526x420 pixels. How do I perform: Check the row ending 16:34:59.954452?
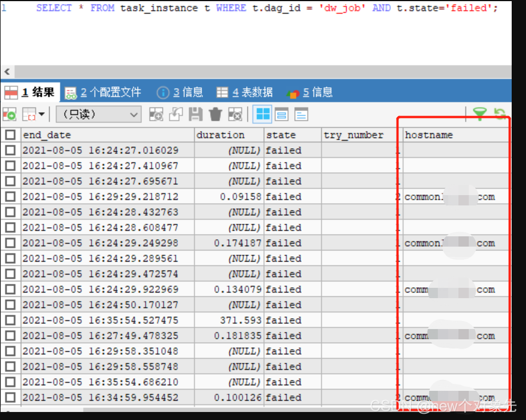10,397
